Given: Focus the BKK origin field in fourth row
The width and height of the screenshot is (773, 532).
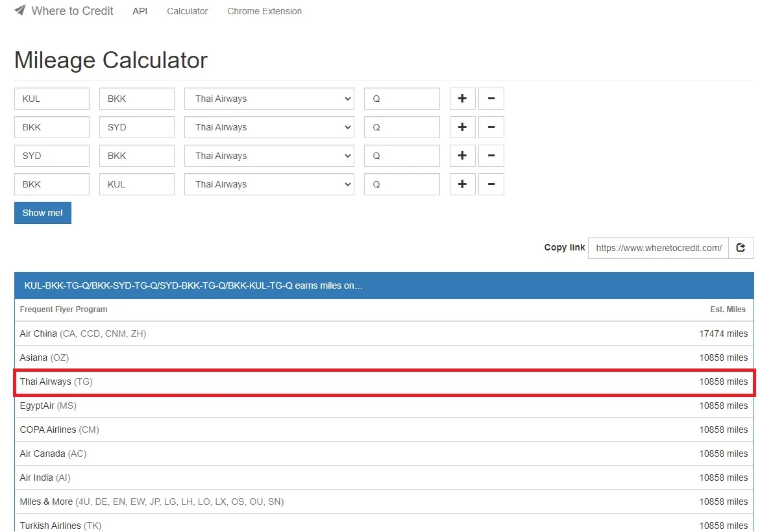Looking at the screenshot, I should pyautogui.click(x=52, y=184).
